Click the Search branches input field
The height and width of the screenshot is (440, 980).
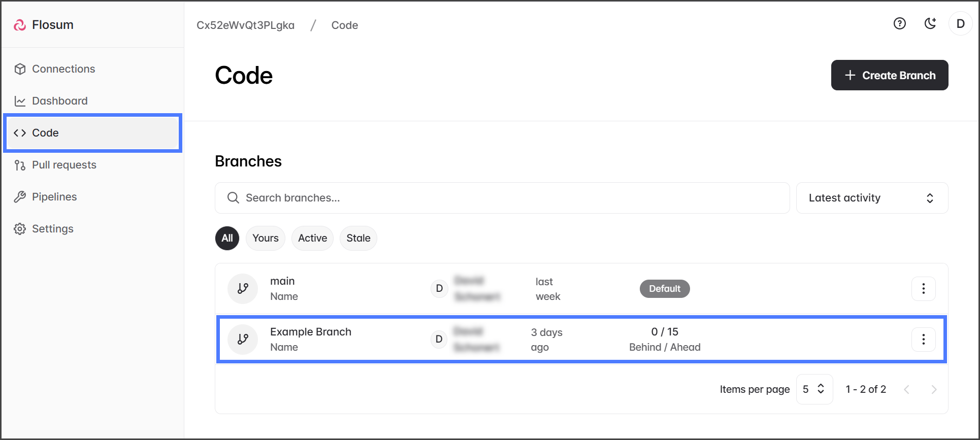tap(502, 198)
